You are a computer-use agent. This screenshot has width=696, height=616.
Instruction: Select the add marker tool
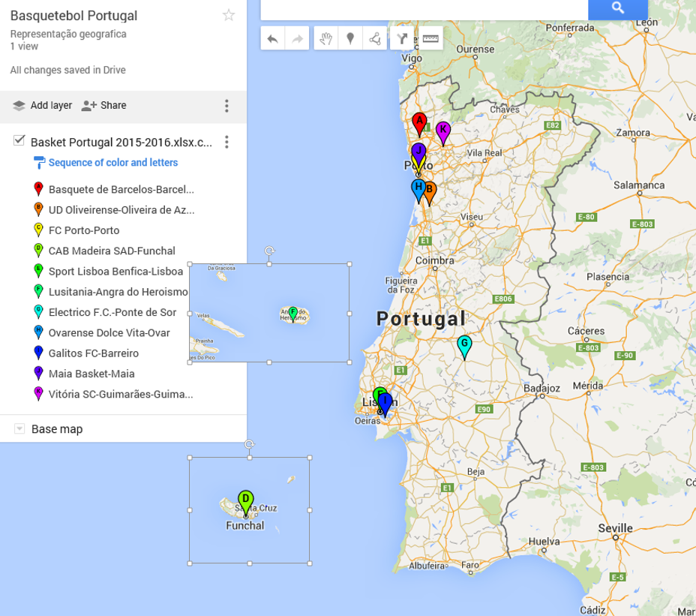point(350,39)
